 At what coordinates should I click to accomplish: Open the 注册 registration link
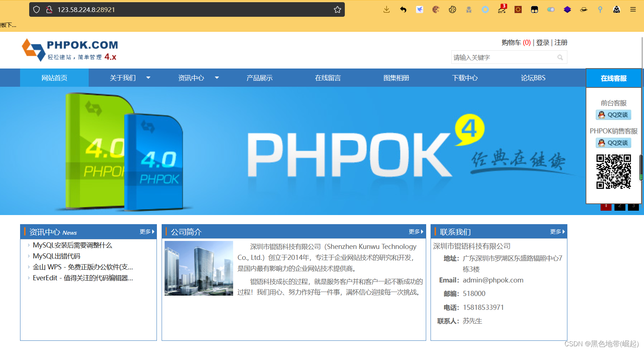click(561, 42)
